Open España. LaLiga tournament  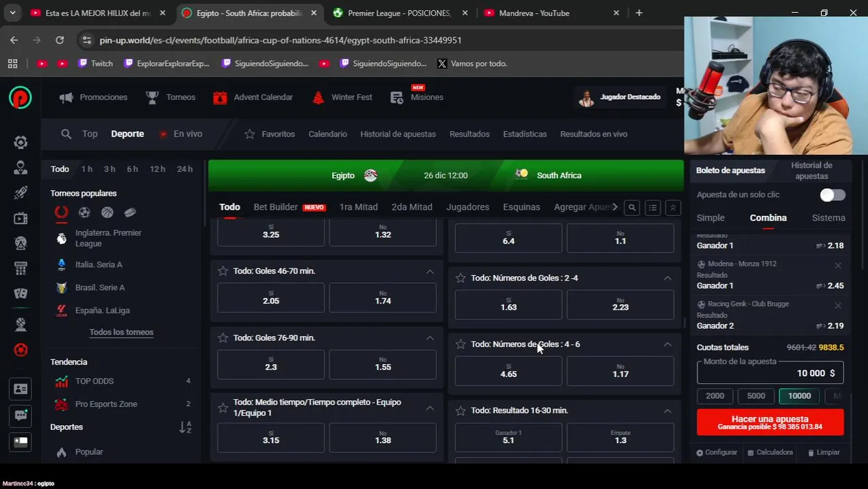pyautogui.click(x=102, y=310)
